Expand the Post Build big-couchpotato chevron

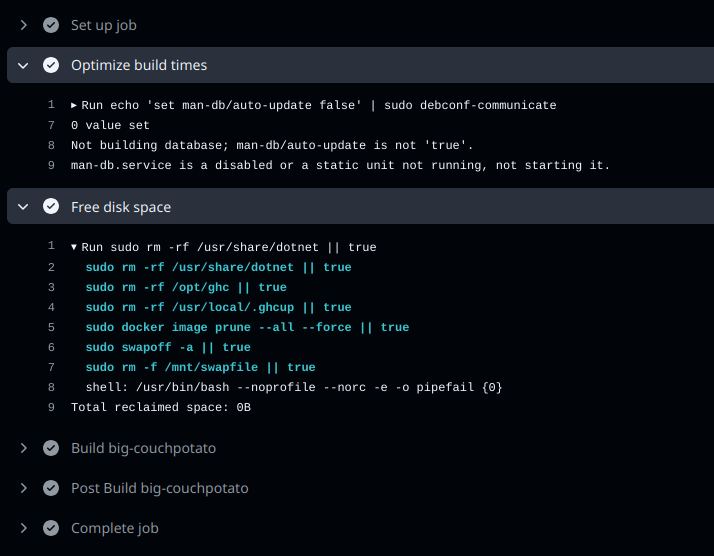(24, 488)
